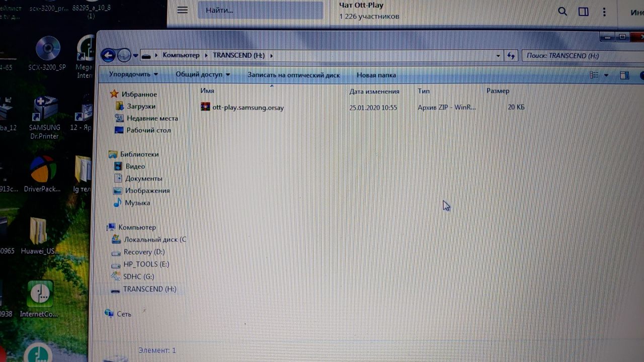Toggle the preview pane icon

tap(624, 75)
